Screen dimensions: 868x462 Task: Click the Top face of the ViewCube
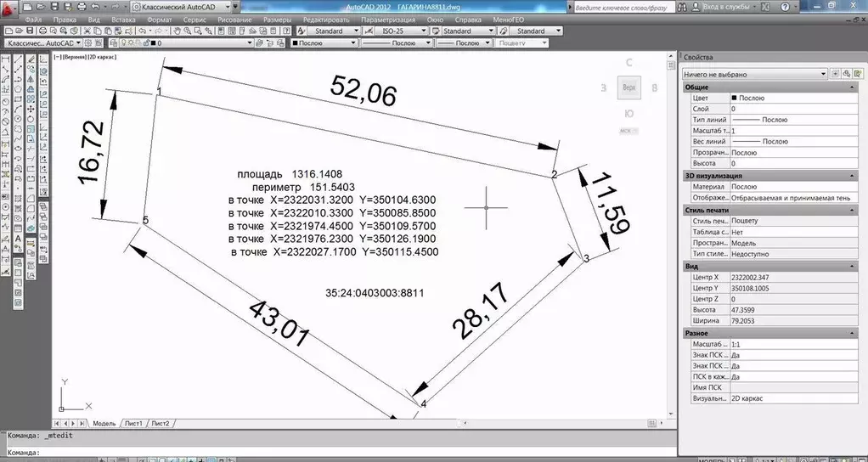pos(628,87)
